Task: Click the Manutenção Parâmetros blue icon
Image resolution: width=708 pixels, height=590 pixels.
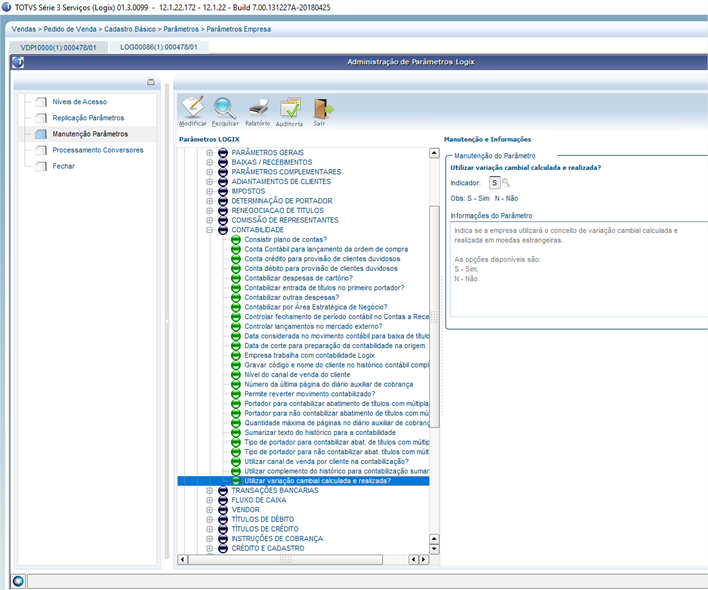Action: tap(41, 134)
